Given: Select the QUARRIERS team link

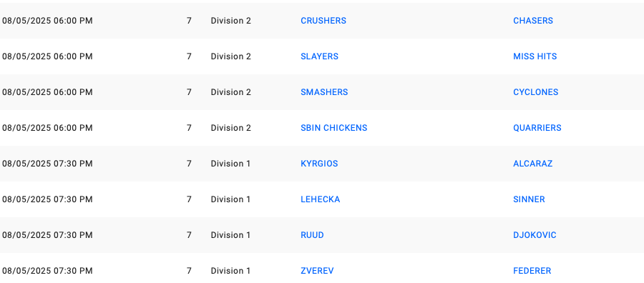Looking at the screenshot, I should point(537,127).
